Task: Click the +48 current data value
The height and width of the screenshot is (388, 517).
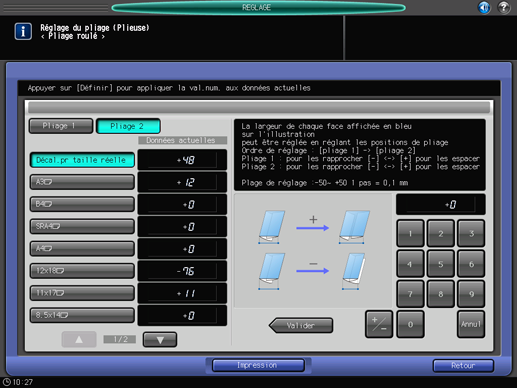Action: coord(182,160)
